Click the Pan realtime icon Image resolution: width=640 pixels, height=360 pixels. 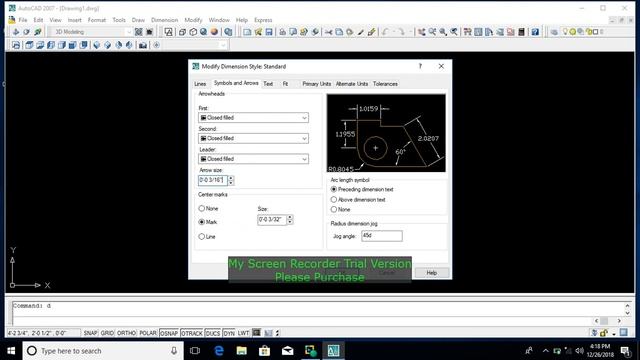pyautogui.click(x=422, y=32)
